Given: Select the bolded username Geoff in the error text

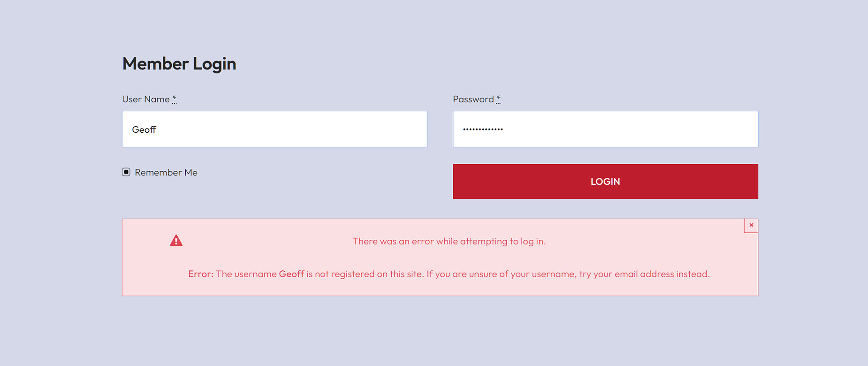Looking at the screenshot, I should pos(291,274).
